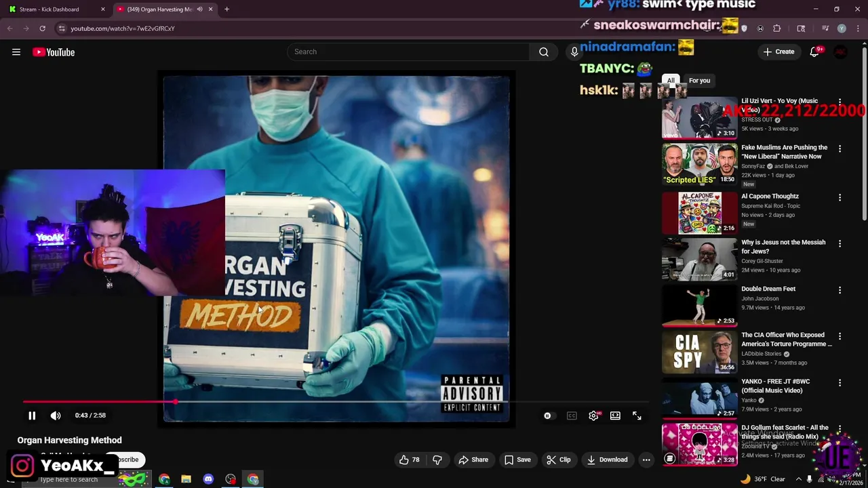868x488 pixels.
Task: Download the video
Action: (x=608, y=460)
